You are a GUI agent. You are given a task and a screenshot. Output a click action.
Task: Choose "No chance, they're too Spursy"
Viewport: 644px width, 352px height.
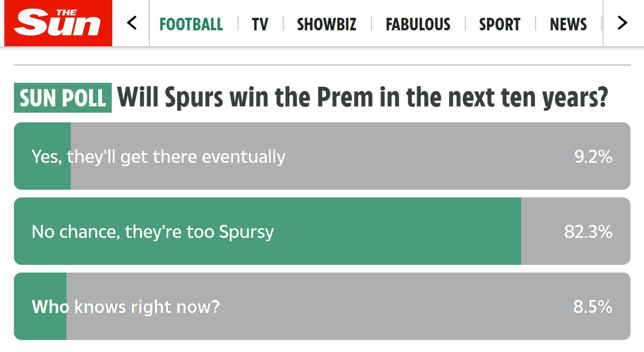(x=153, y=232)
